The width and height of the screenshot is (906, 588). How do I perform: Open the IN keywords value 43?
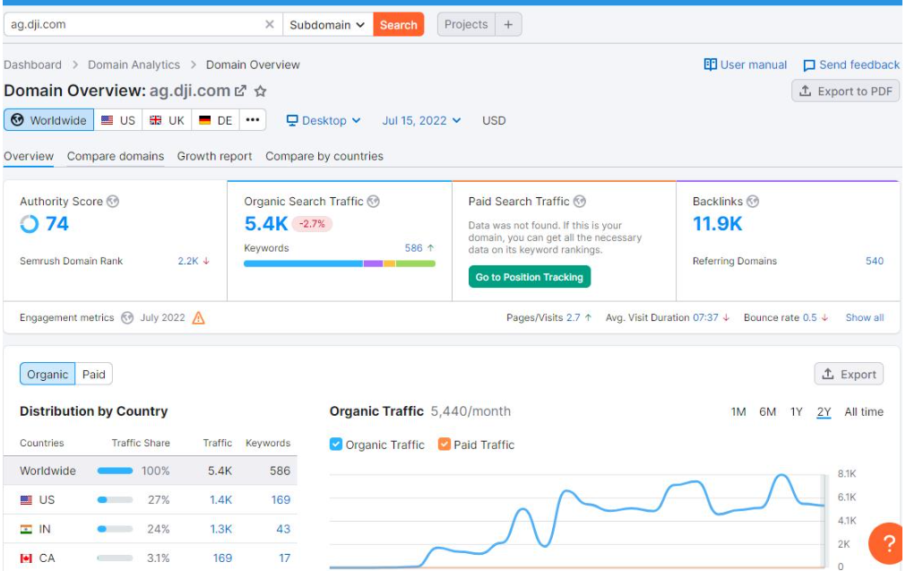(x=283, y=529)
